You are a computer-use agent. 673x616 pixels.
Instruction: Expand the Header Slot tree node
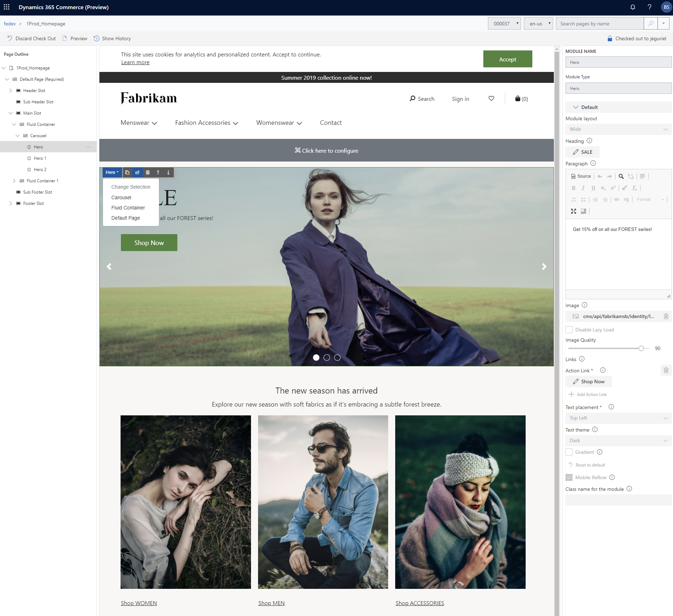coord(11,91)
